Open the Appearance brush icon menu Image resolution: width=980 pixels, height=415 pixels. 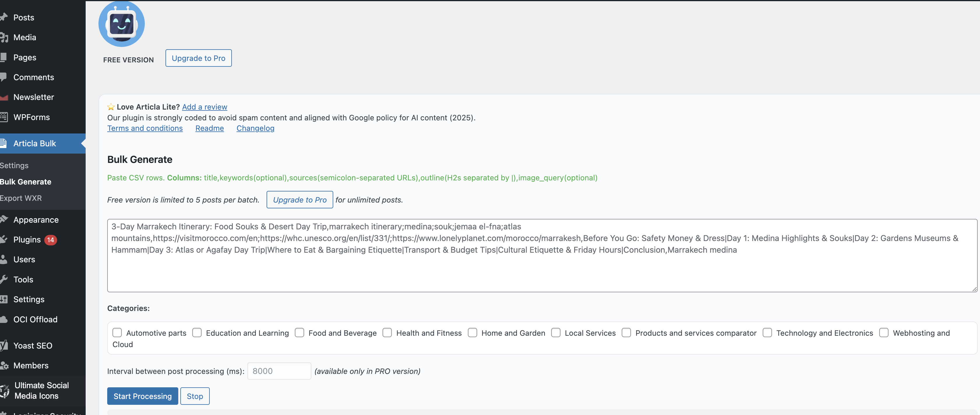point(4,219)
